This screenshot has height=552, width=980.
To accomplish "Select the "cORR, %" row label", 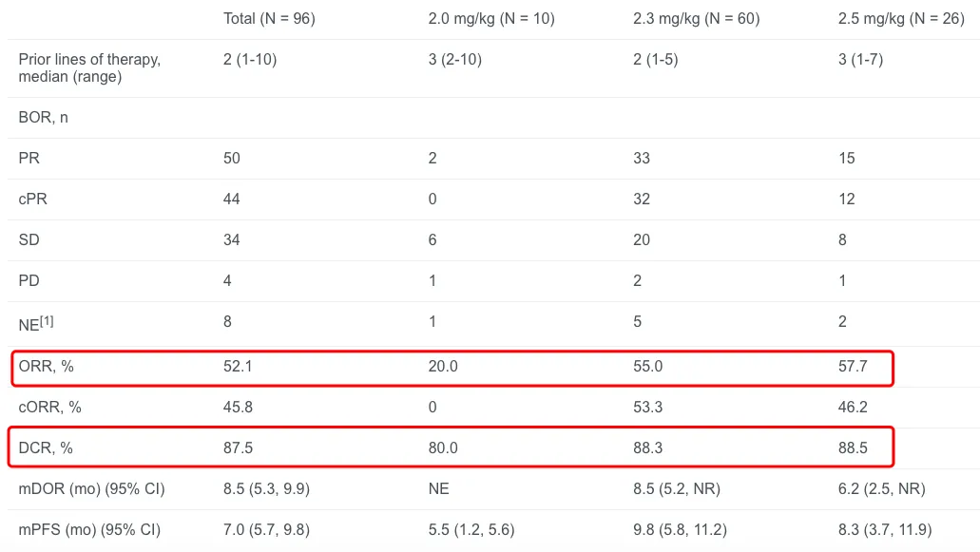I will (x=49, y=407).
